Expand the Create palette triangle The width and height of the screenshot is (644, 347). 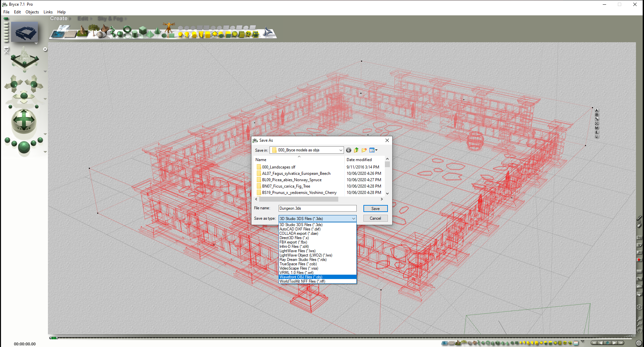pos(70,19)
